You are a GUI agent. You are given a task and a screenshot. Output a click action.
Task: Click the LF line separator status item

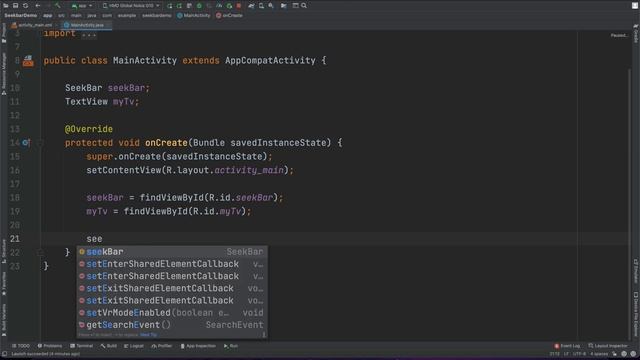click(x=566, y=354)
